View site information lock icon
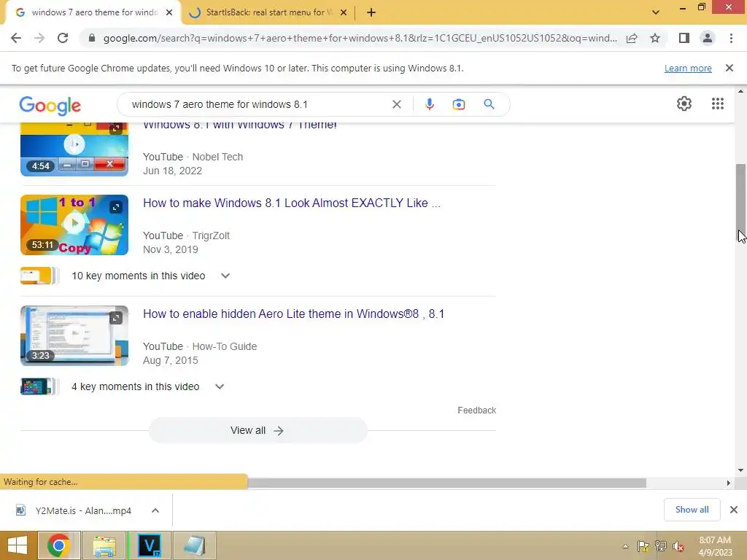This screenshot has width=747, height=560. pyautogui.click(x=92, y=38)
